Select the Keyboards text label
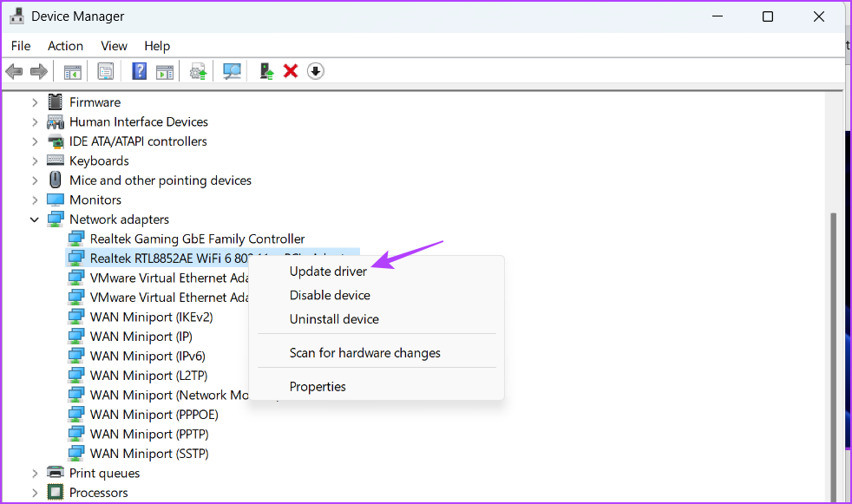 click(99, 160)
